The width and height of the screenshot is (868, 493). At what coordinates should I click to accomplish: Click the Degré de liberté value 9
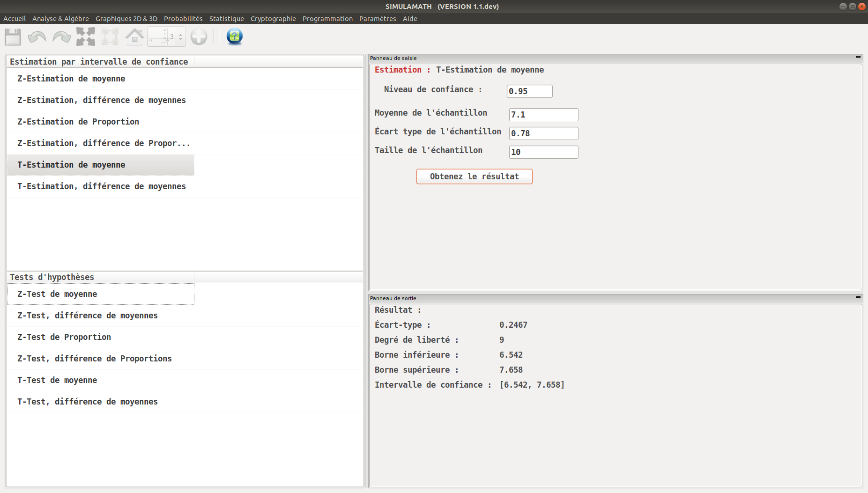(x=502, y=340)
